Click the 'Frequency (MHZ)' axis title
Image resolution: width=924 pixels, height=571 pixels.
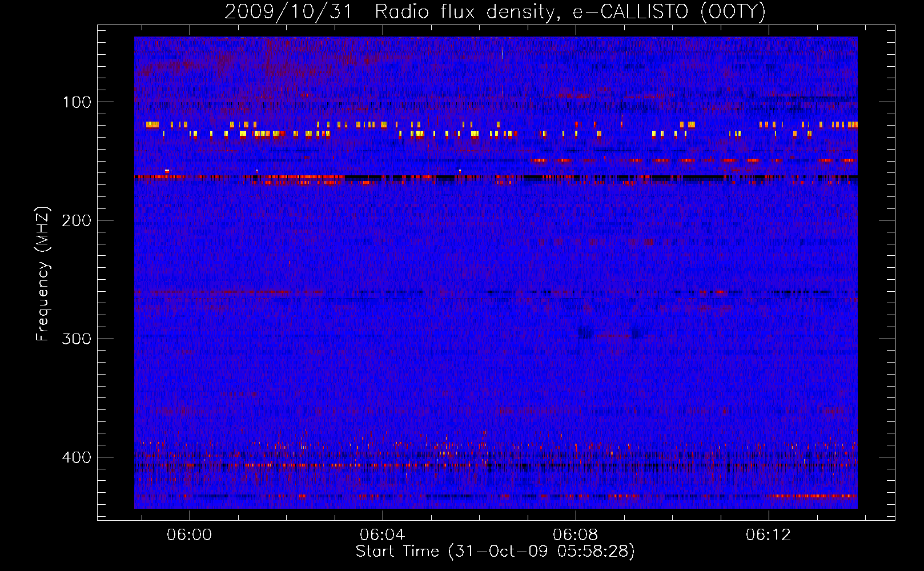point(43,274)
